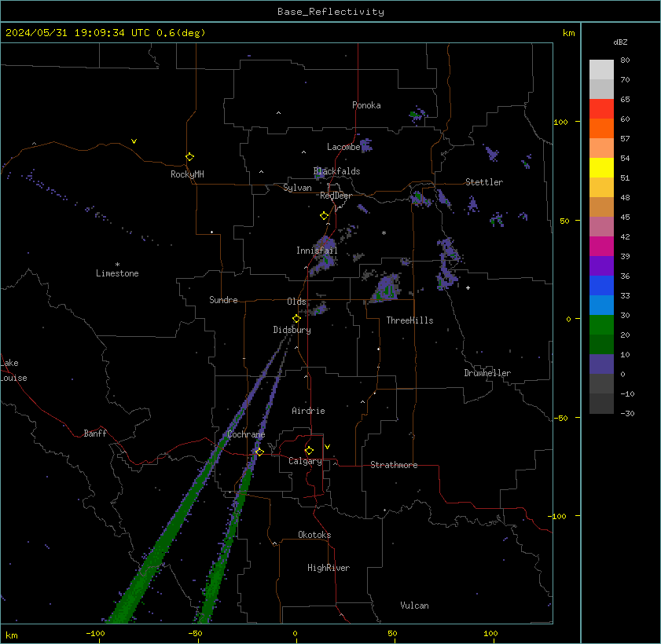This screenshot has height=644, width=661.
Task: Click the Sylvan town label
Action: pos(297,188)
